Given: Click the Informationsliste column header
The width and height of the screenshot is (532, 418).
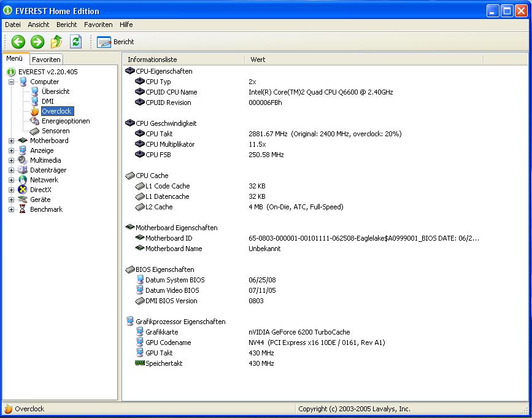Looking at the screenshot, I should pyautogui.click(x=183, y=60).
